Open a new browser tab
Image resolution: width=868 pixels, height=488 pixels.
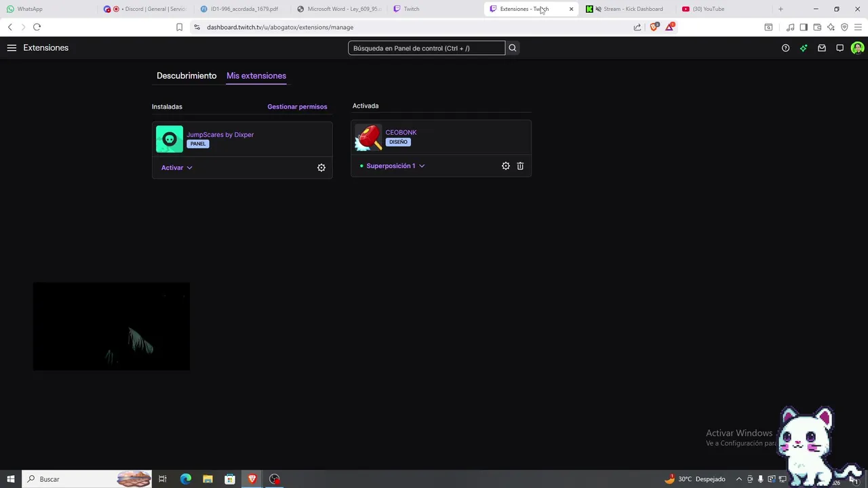(781, 9)
